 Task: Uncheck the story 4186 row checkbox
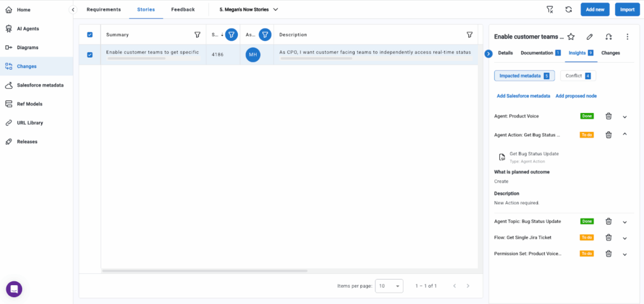click(90, 55)
